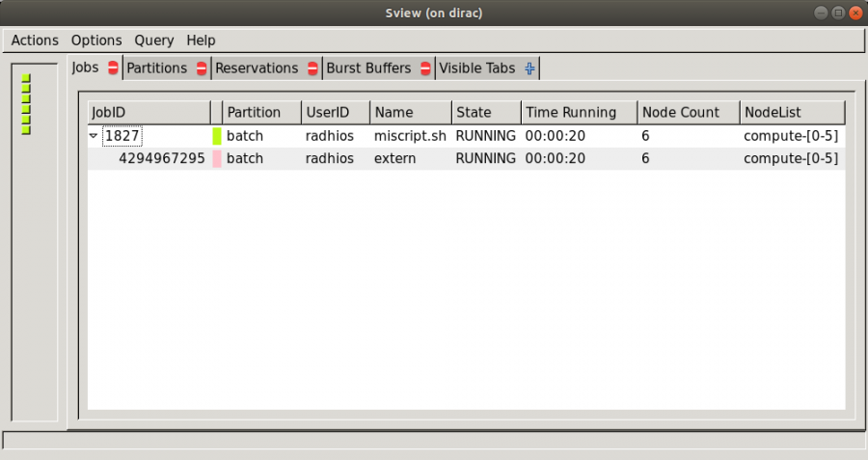Select step 4294967295 row

(466, 158)
